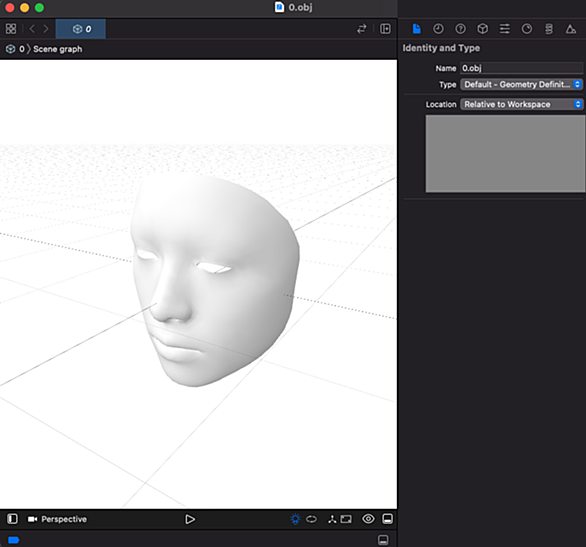Toggle display options eye icon
586x547 pixels.
pos(368,519)
